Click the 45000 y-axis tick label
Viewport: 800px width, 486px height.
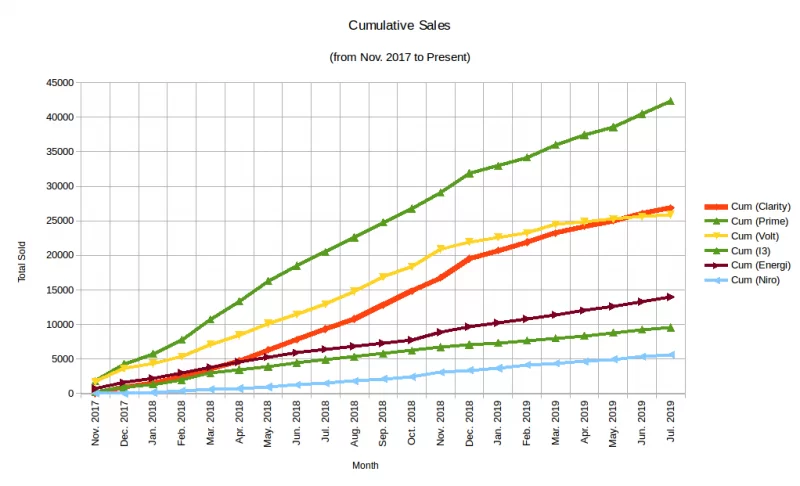pyautogui.click(x=59, y=82)
